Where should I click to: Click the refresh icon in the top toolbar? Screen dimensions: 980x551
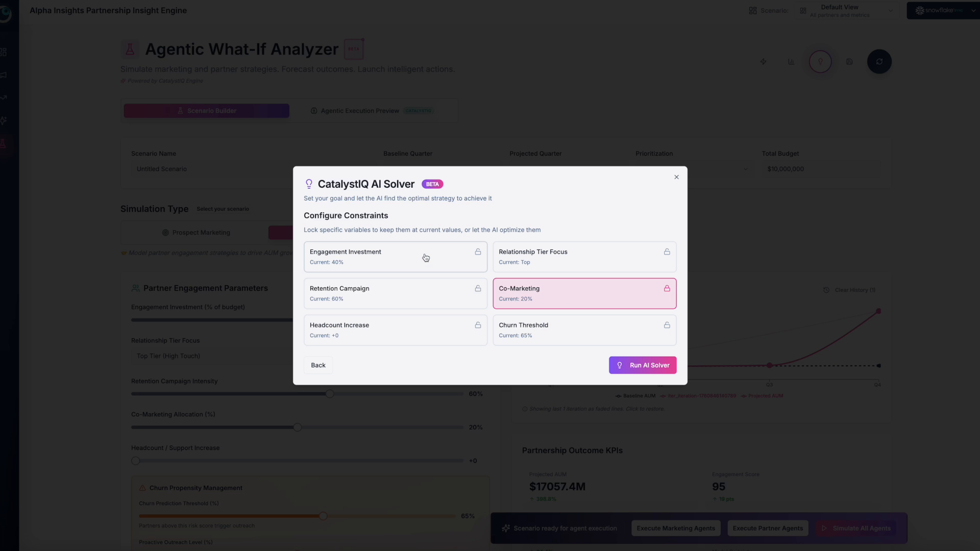[879, 62]
